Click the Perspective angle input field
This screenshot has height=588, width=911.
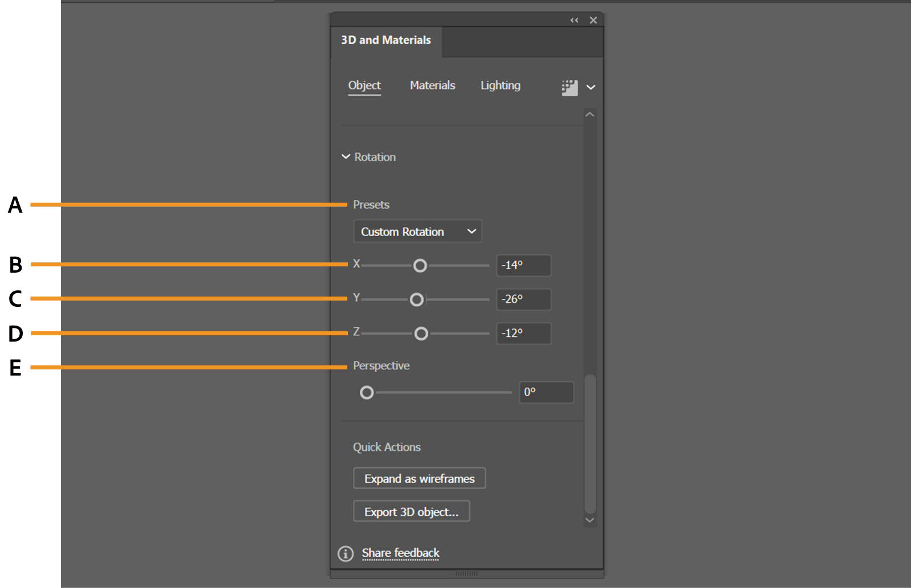pos(546,392)
